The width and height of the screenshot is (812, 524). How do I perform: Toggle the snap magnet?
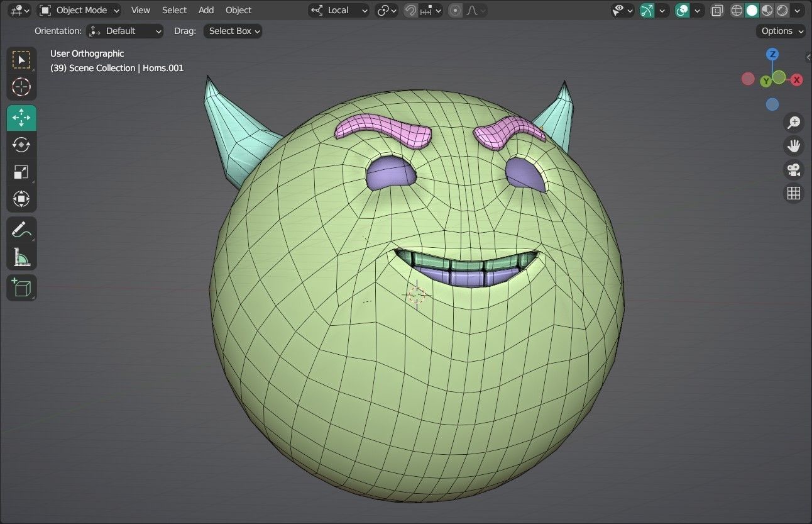pos(410,10)
